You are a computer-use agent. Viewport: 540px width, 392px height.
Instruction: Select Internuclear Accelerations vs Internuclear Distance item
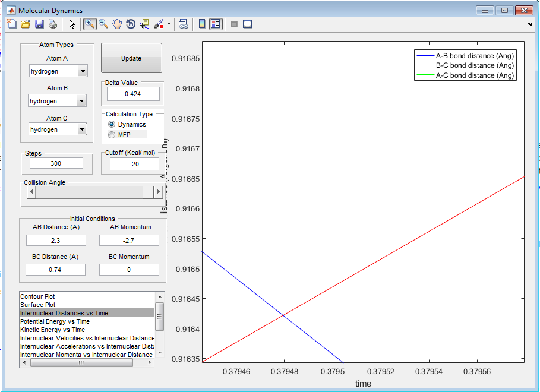tap(87, 346)
